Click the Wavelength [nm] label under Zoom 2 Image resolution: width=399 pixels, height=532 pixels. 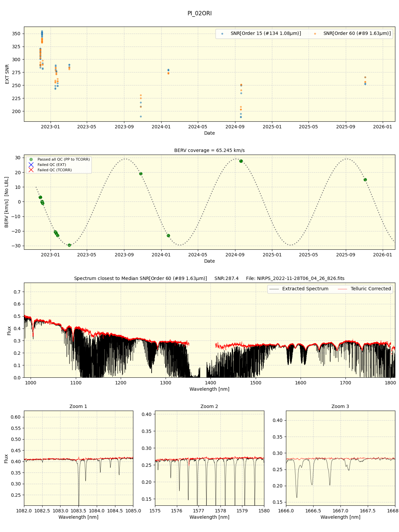209,517
